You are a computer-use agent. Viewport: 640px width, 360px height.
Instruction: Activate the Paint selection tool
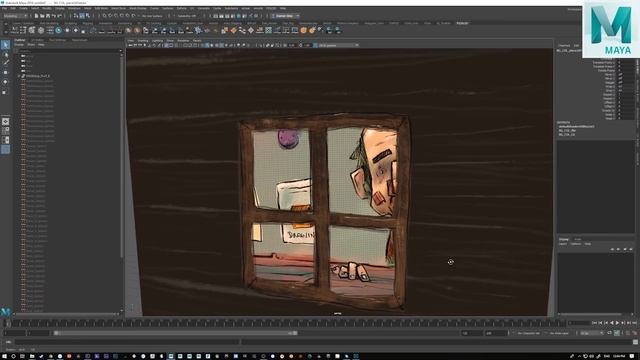pyautogui.click(x=5, y=62)
